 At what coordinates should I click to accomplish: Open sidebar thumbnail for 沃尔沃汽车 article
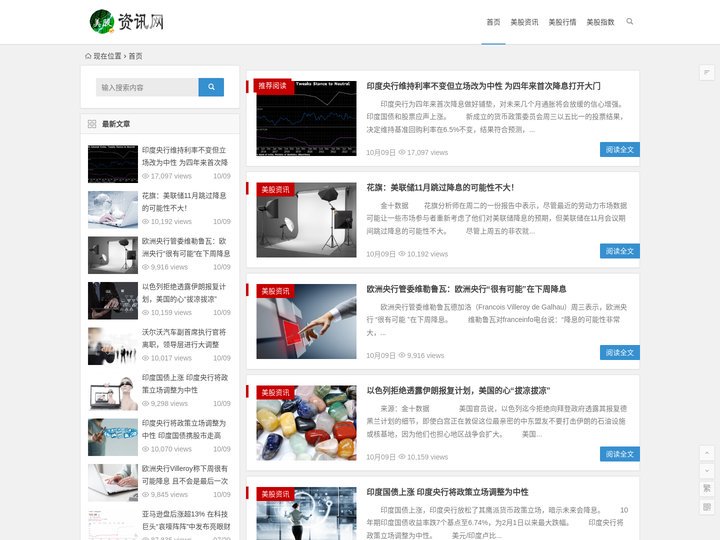[x=113, y=346]
